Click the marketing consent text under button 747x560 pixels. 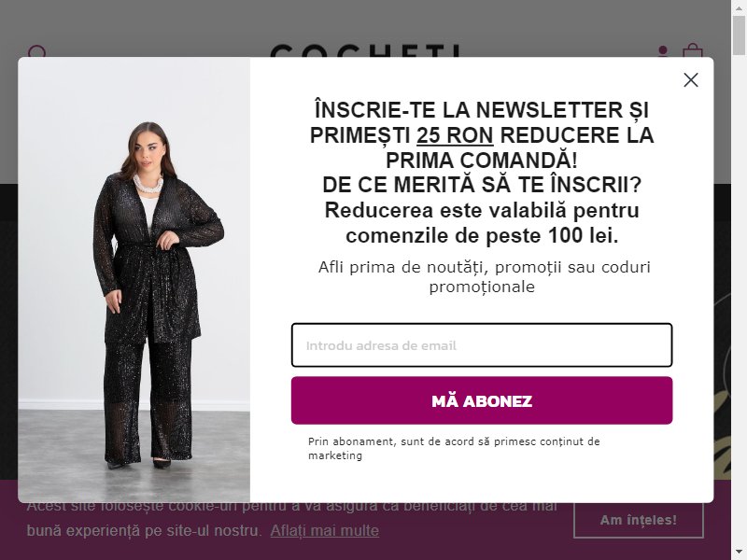[454, 448]
